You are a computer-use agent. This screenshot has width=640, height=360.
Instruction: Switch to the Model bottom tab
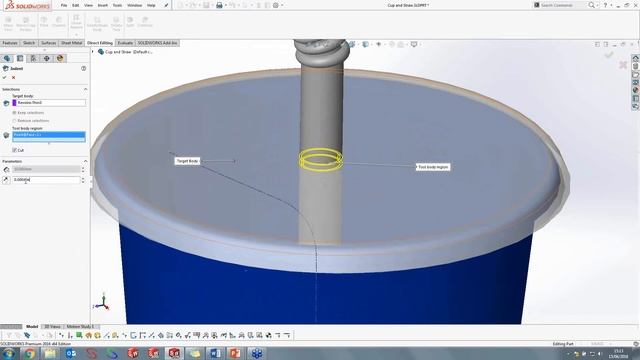coord(32,327)
